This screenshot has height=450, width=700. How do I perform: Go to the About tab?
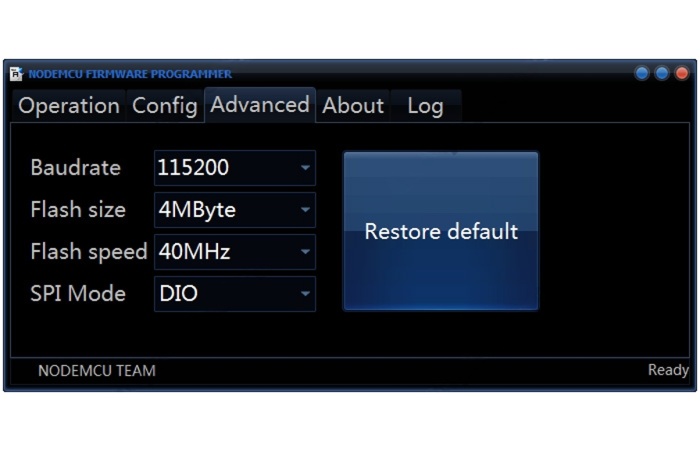coord(353,106)
